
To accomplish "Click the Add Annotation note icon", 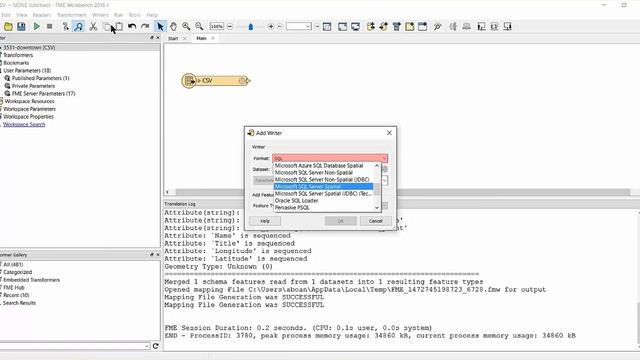I will [409, 27].
